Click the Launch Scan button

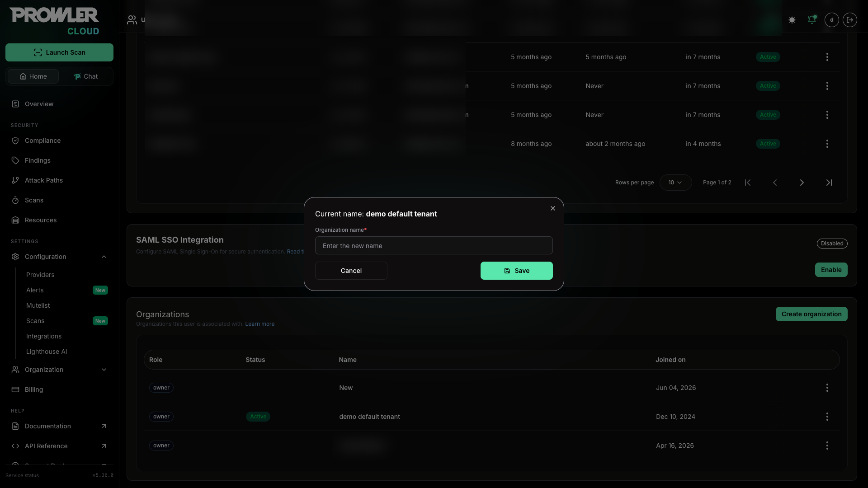(x=59, y=52)
